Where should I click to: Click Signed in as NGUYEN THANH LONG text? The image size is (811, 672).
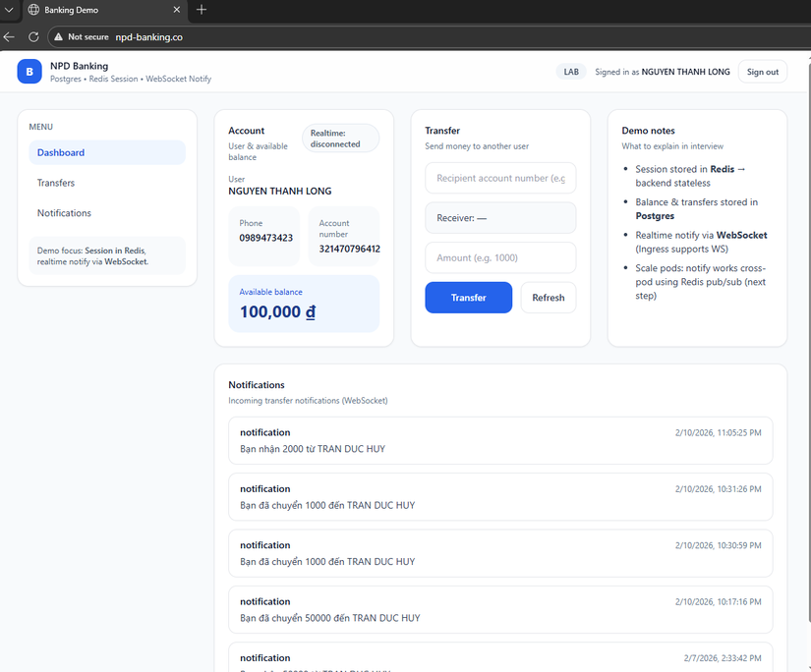(662, 72)
